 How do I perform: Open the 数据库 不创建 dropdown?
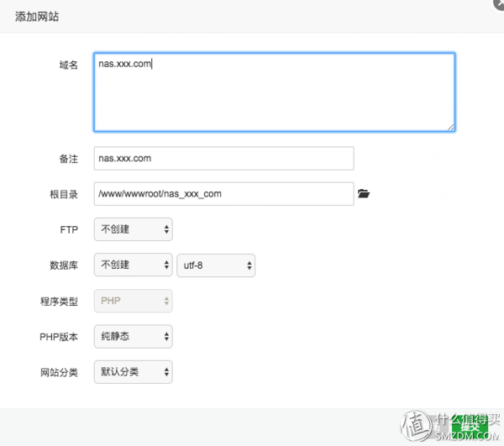(134, 265)
